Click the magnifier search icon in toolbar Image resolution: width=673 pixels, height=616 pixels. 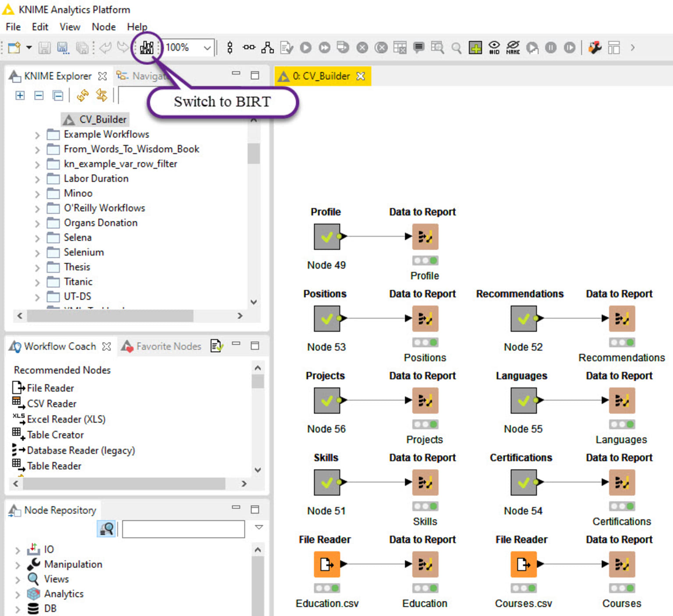pos(456,48)
